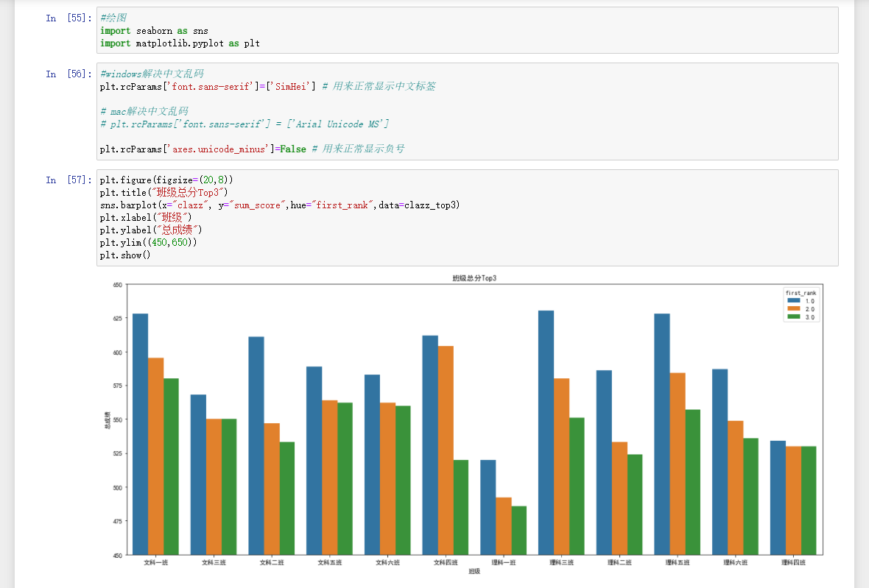Image resolution: width=869 pixels, height=588 pixels.
Task: Click the In [57] cell prompt
Action: tap(68, 180)
